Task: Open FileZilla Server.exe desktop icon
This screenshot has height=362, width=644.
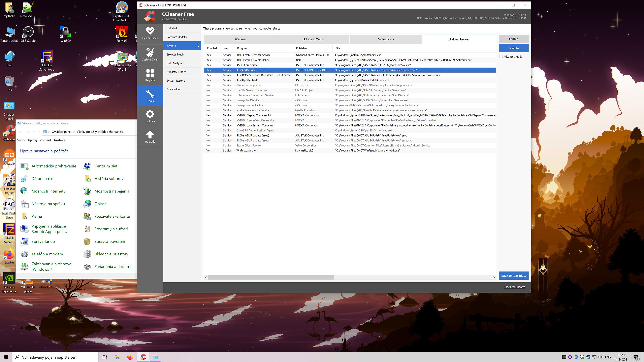Action: point(47,61)
